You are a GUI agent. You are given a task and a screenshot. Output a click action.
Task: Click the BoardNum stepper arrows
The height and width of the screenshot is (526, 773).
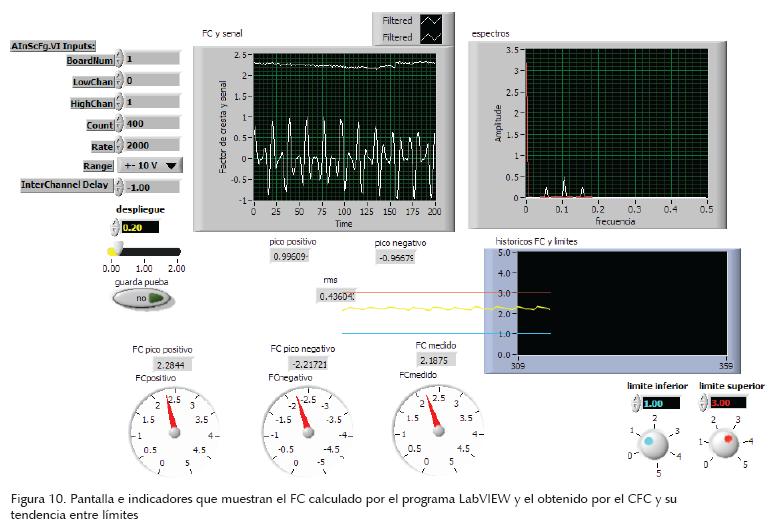coord(120,60)
